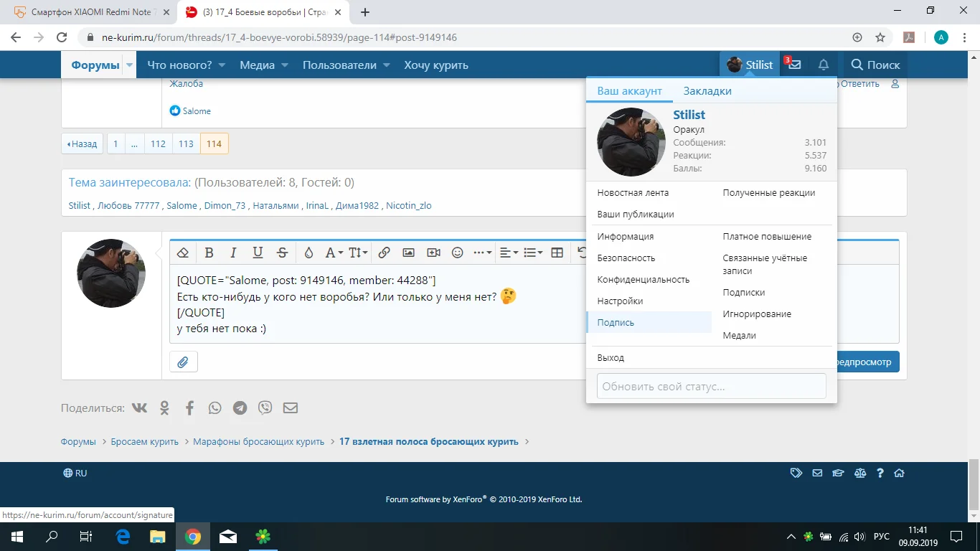Open File Explorer from the taskbar
980x551 pixels.
pyautogui.click(x=158, y=537)
